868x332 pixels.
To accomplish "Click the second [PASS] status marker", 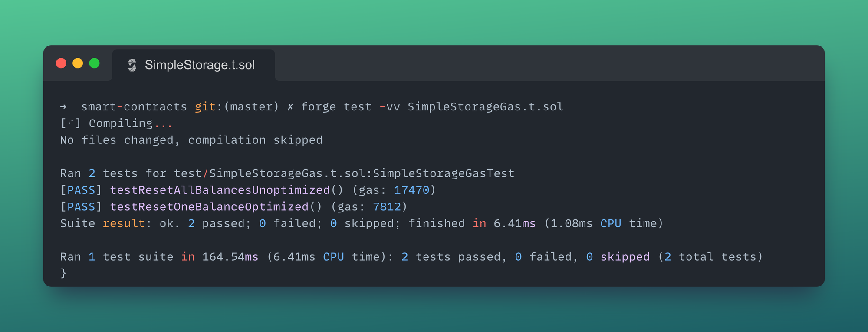I will (80, 206).
